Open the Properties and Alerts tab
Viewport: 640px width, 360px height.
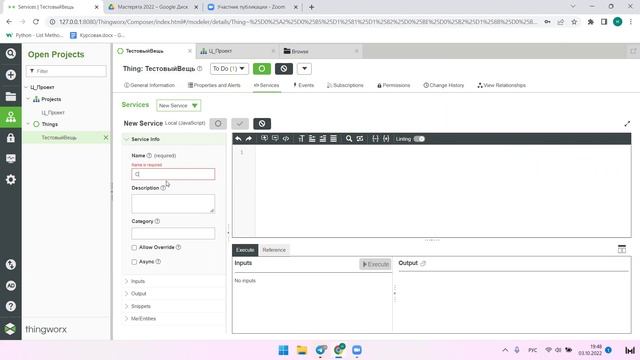click(x=214, y=85)
